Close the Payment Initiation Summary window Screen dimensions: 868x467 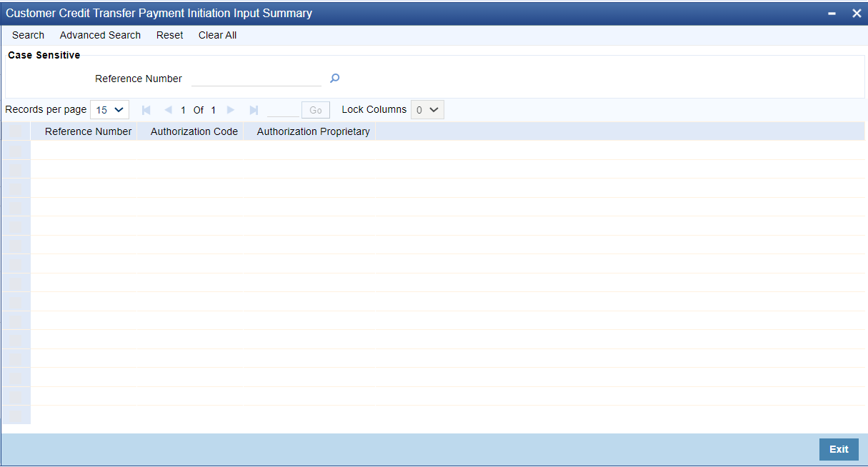(857, 13)
